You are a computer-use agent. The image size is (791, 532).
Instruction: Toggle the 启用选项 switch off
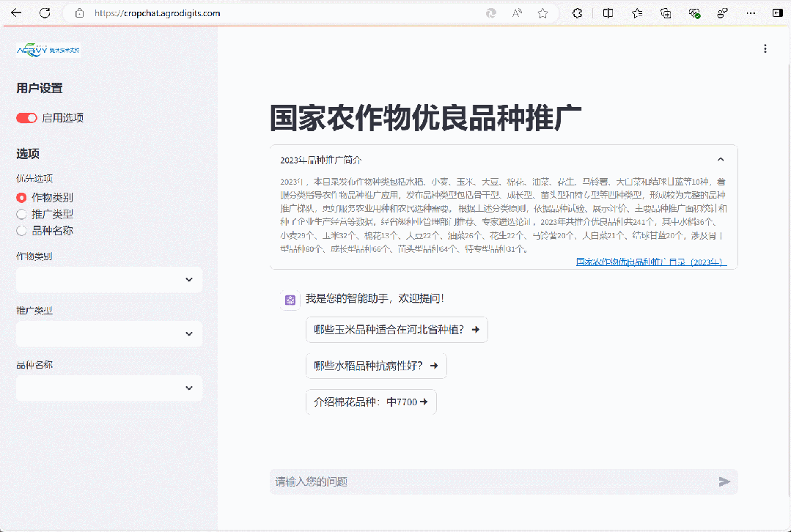pos(26,118)
